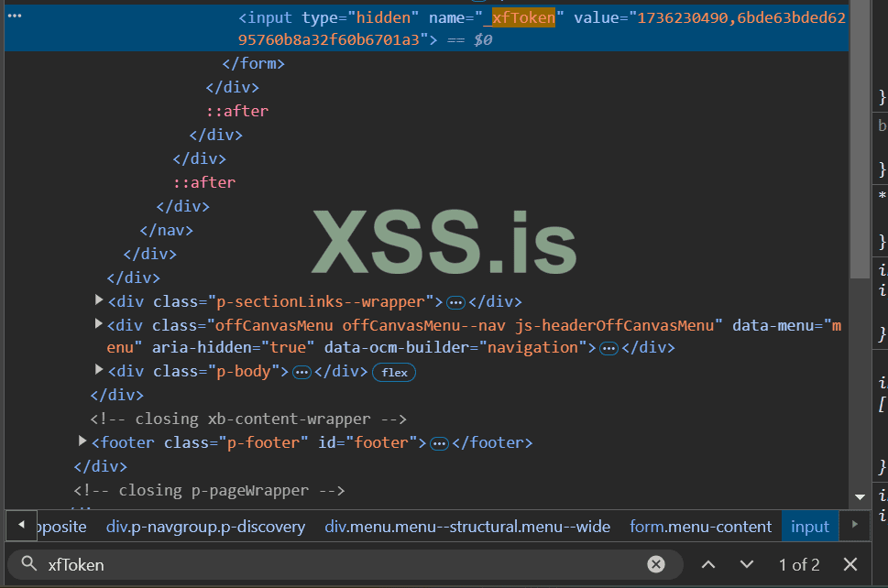888x588 pixels.
Task: Open the selected node's three-dot menu
Action: click(x=15, y=16)
